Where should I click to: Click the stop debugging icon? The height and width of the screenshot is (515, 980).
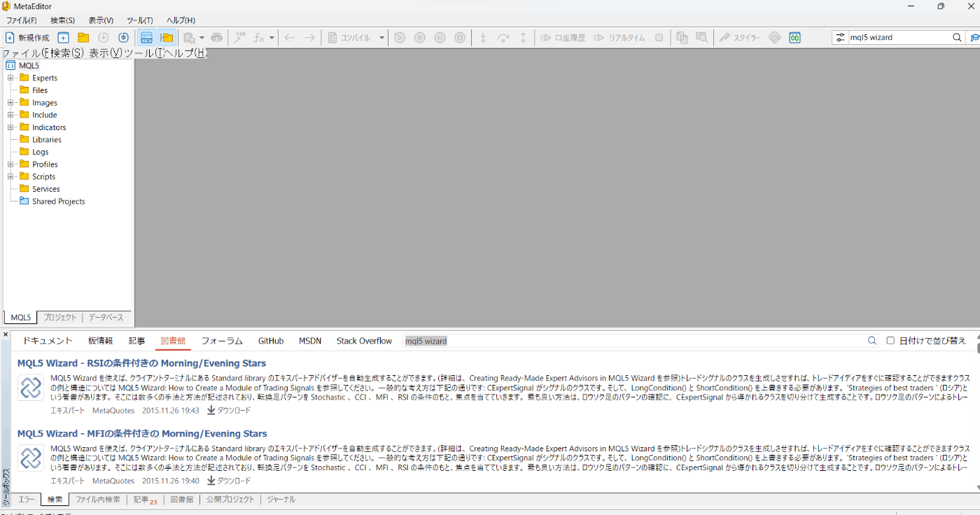click(460, 38)
